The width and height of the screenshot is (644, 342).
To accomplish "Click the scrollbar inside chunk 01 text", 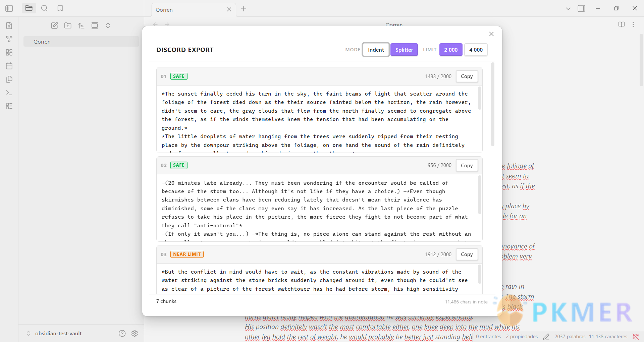I will (x=480, y=98).
